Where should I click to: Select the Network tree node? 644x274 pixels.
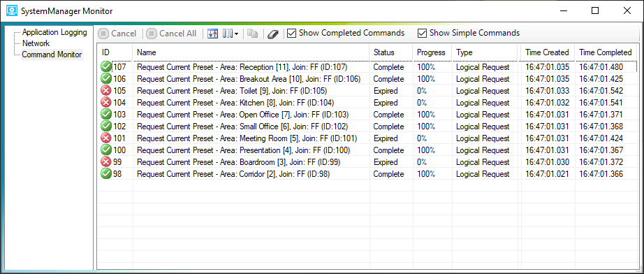click(36, 43)
